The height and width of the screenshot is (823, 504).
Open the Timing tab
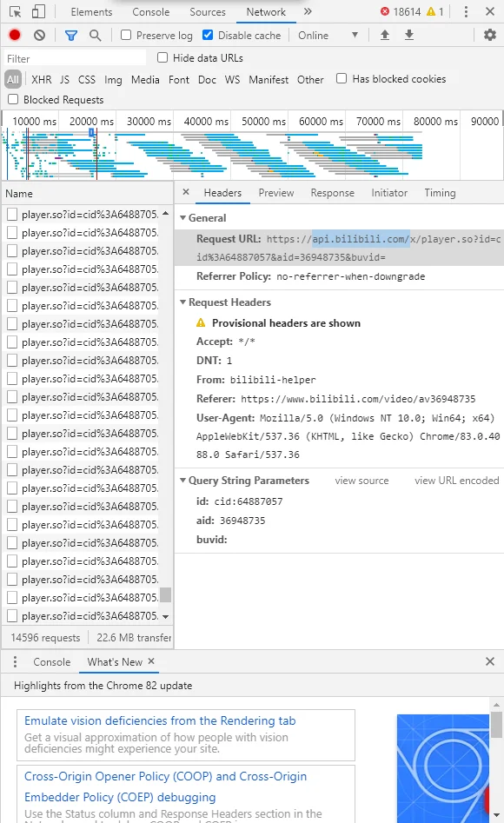point(440,193)
